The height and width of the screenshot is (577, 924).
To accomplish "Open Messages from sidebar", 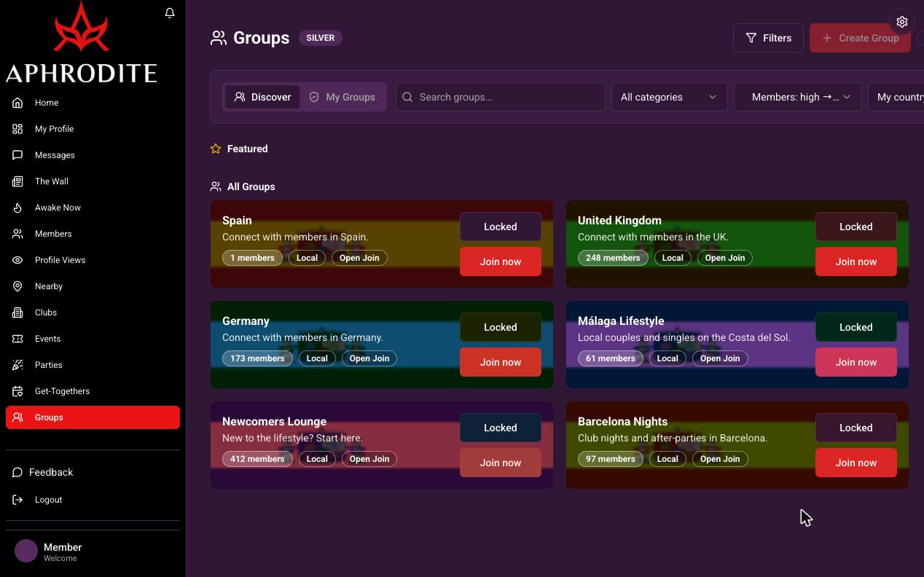I will click(x=93, y=155).
